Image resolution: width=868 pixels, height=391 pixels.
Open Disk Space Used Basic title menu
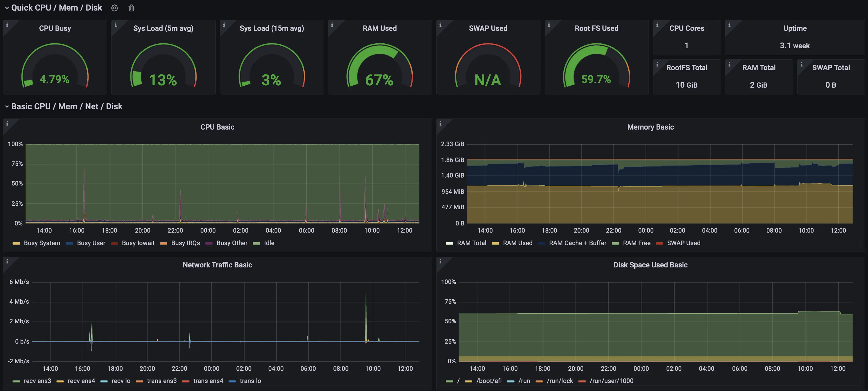pyautogui.click(x=650, y=265)
